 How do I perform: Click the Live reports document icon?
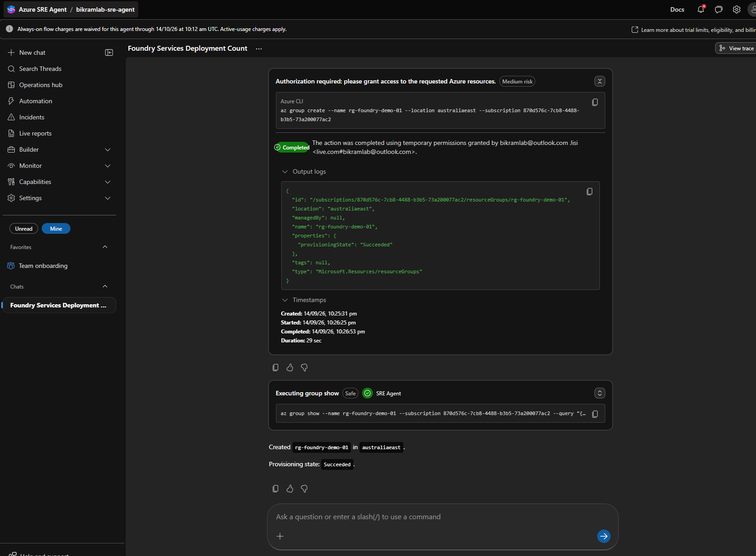11,133
